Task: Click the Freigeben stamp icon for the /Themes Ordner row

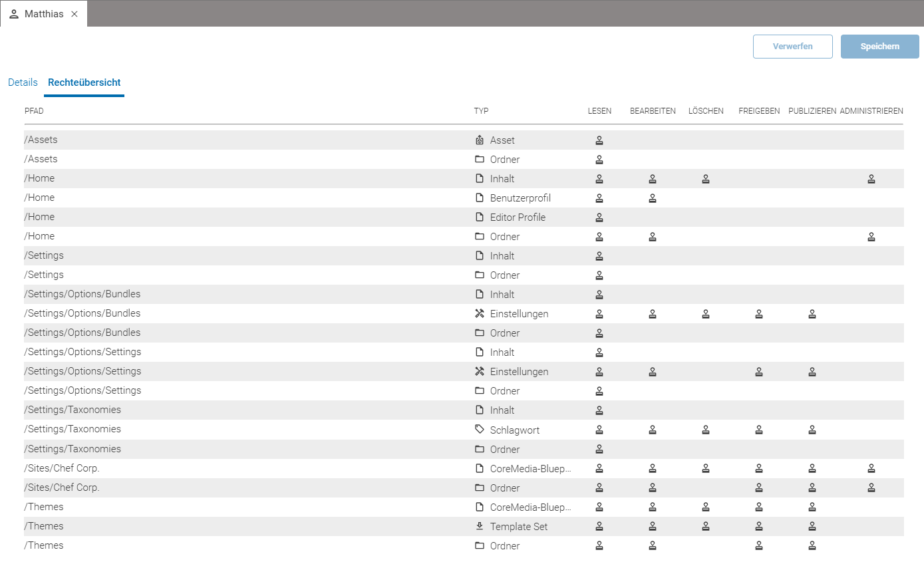Action: click(x=759, y=546)
